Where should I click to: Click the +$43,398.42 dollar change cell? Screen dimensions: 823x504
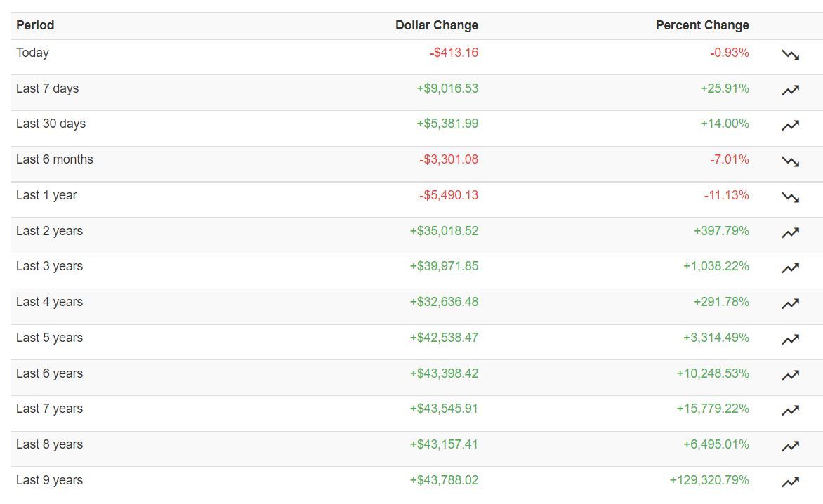click(x=444, y=373)
